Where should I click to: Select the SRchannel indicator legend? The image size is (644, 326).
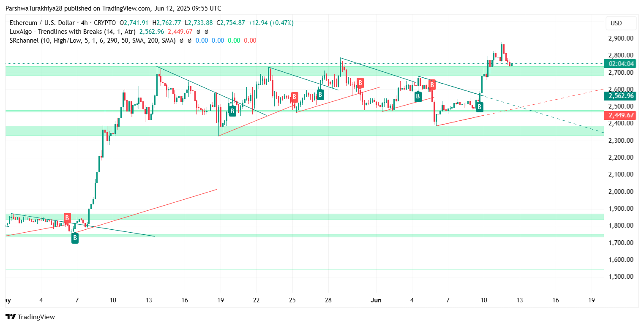92,41
